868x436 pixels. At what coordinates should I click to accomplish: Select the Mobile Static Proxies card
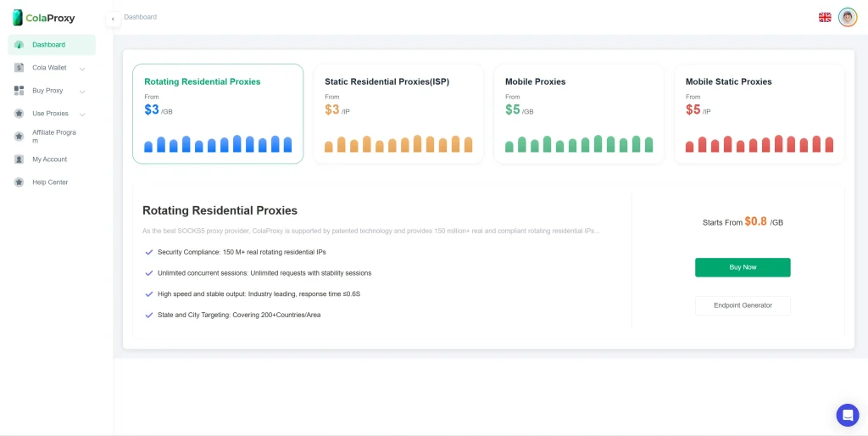pos(759,114)
